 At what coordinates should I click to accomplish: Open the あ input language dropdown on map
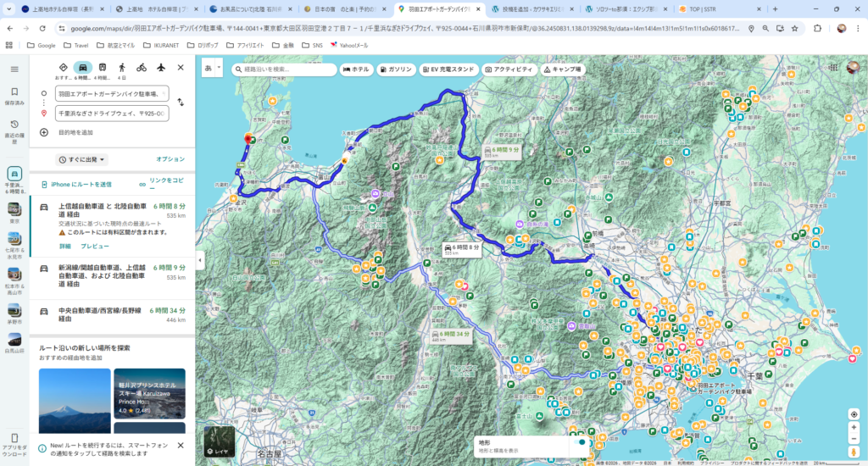[x=213, y=69]
